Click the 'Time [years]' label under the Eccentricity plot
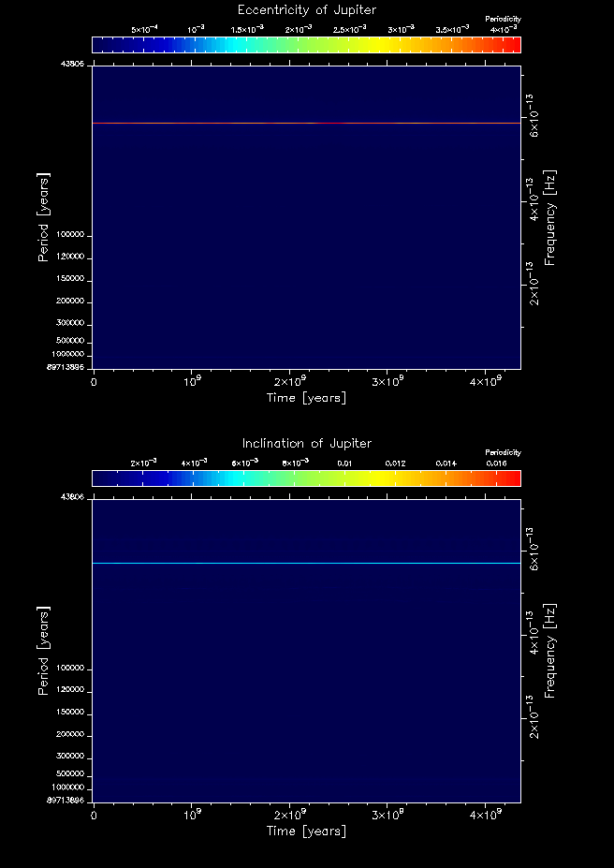 tap(306, 398)
